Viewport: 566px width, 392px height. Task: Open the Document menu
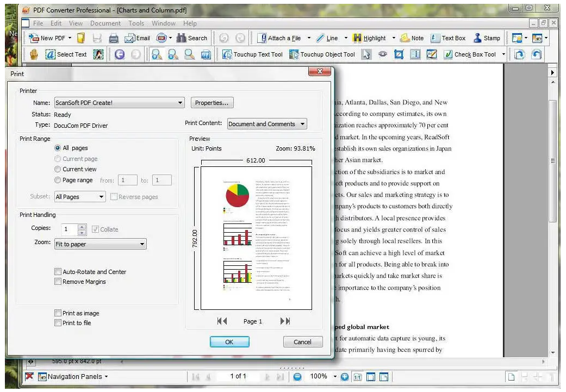point(105,23)
